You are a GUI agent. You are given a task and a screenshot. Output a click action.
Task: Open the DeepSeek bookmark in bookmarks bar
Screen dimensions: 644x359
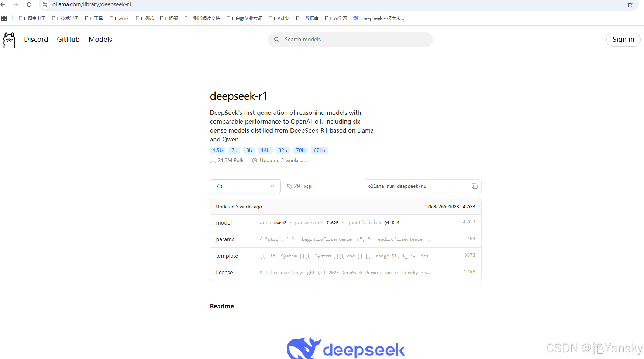[378, 18]
